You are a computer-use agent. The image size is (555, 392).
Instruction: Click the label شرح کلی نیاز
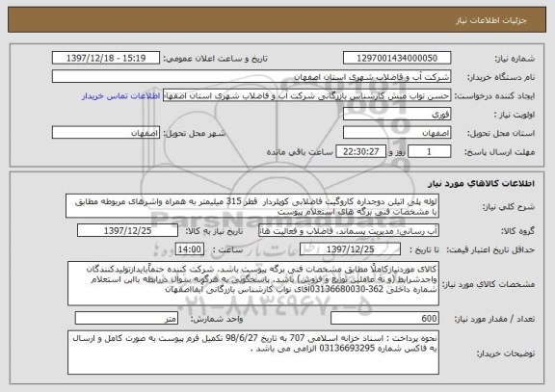pyautogui.click(x=509, y=207)
